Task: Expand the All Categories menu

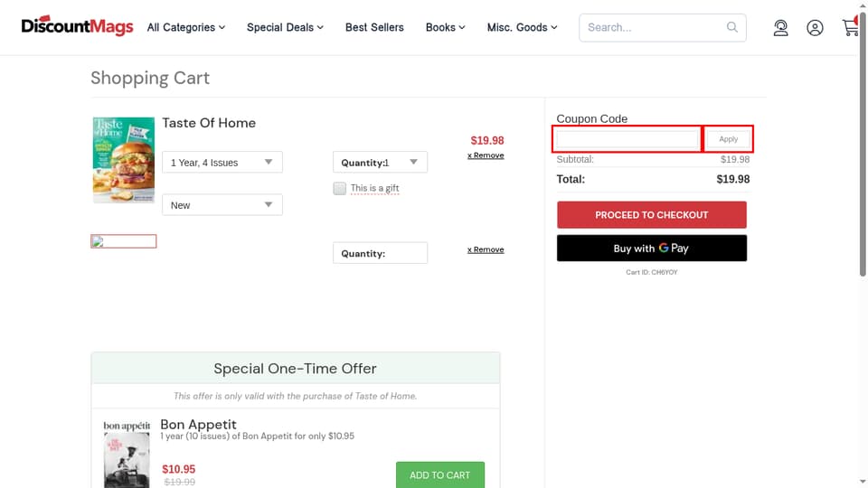Action: (186, 27)
